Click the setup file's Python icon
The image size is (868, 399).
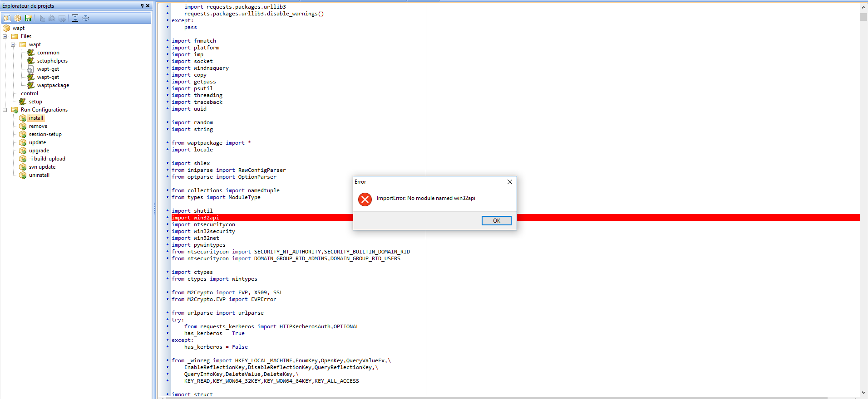pyautogui.click(x=23, y=102)
